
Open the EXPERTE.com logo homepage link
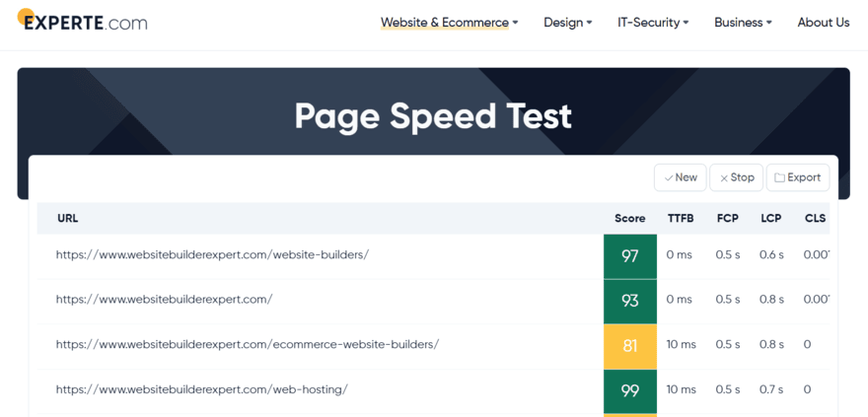point(83,21)
